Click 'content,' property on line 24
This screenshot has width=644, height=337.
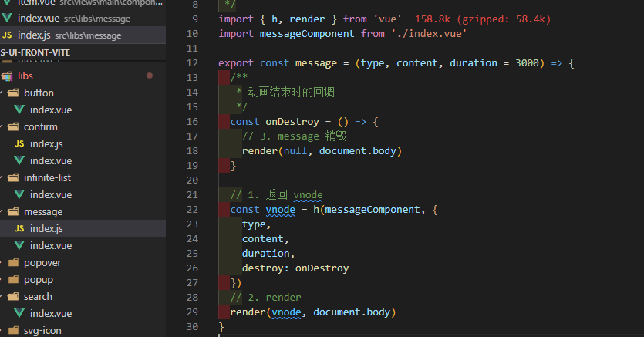pos(265,239)
